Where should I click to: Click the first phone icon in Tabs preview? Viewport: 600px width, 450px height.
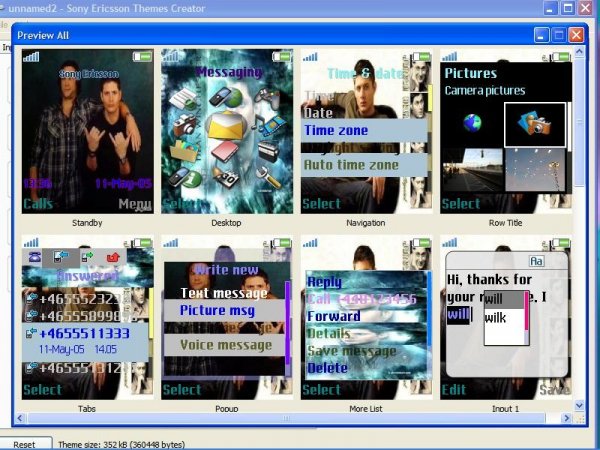click(35, 257)
